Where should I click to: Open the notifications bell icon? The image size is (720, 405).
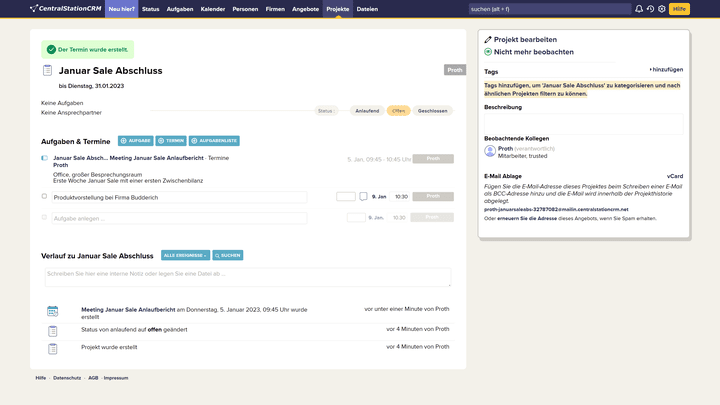click(x=639, y=9)
